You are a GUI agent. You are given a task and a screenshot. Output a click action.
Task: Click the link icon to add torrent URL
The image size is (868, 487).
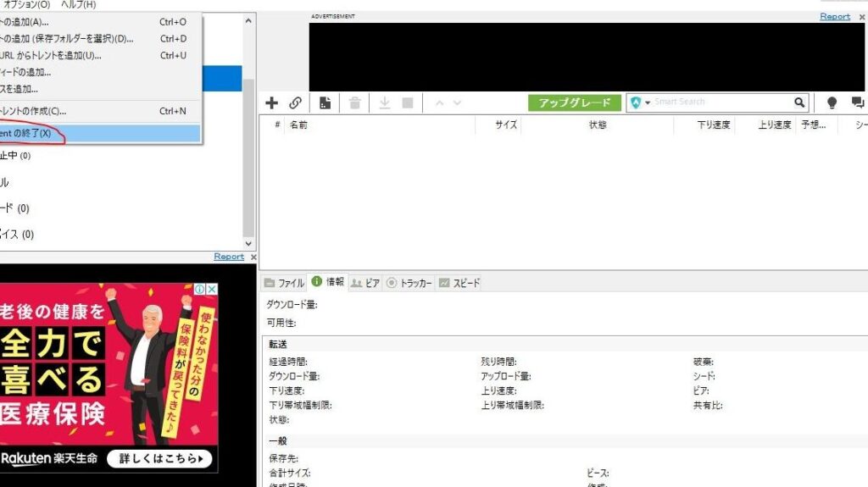point(295,102)
